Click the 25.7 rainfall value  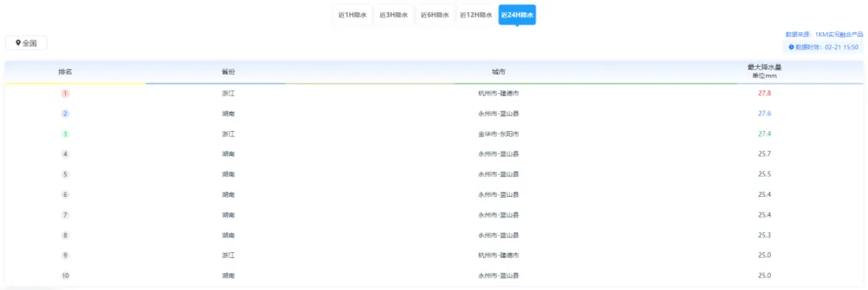(x=764, y=154)
